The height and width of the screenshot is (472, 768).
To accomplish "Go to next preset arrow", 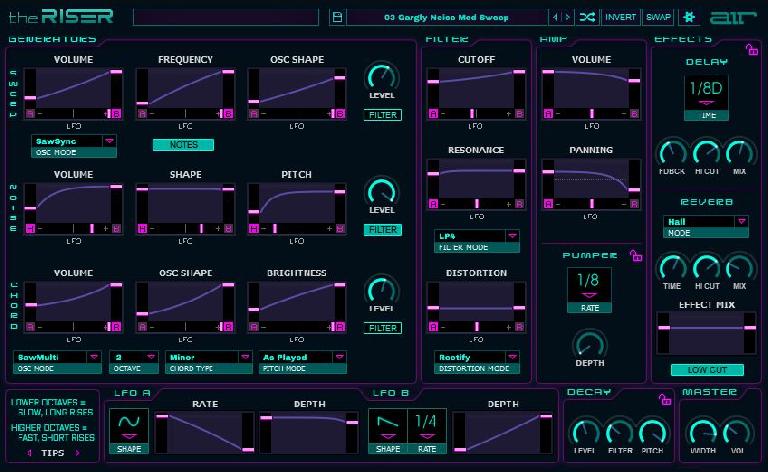I will (568, 17).
